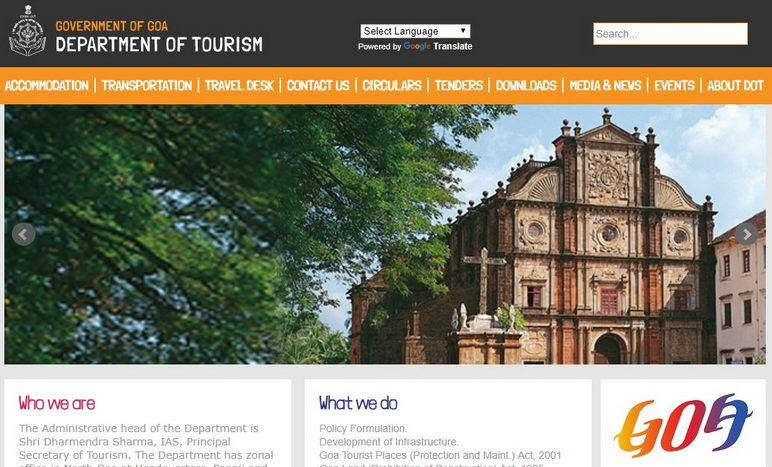Open the Accommodation menu
The image size is (772, 467).
[x=47, y=86]
